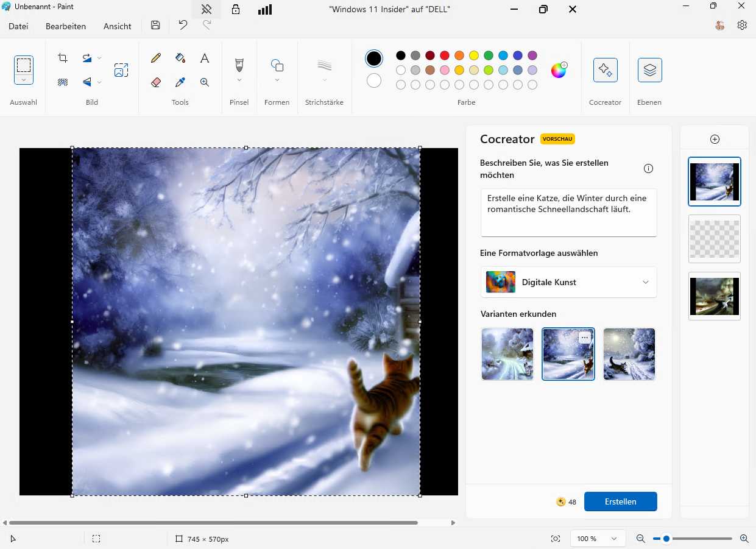This screenshot has height=549, width=756.
Task: Click the Magnifier zoom tool
Action: [x=204, y=82]
